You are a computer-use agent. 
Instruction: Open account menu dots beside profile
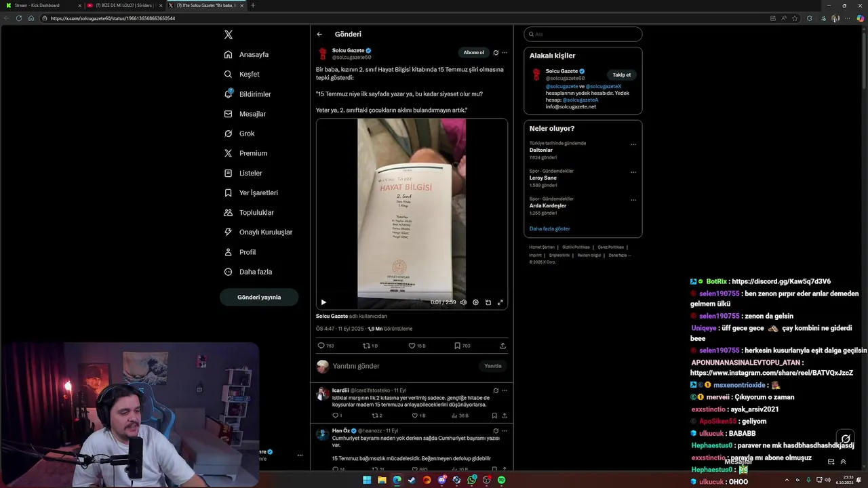pyautogui.click(x=300, y=455)
